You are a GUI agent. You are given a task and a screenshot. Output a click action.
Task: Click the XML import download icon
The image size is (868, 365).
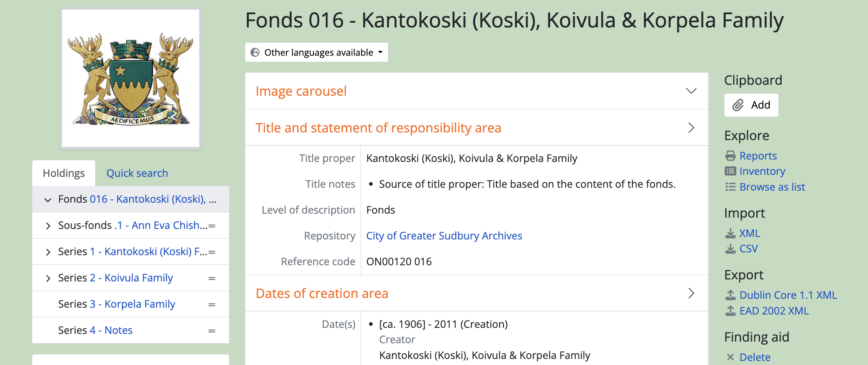coord(730,233)
